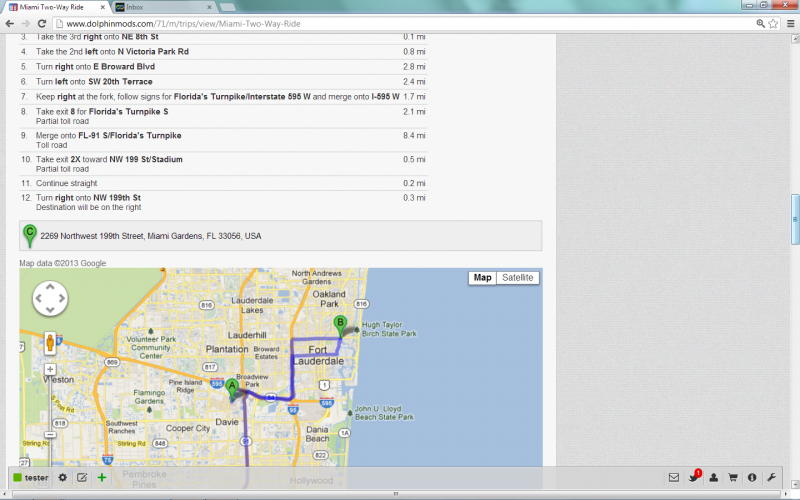Screen dimensions: 800x500
Task: Click Hugh Taylor Birch State Park label
Action: point(389,329)
